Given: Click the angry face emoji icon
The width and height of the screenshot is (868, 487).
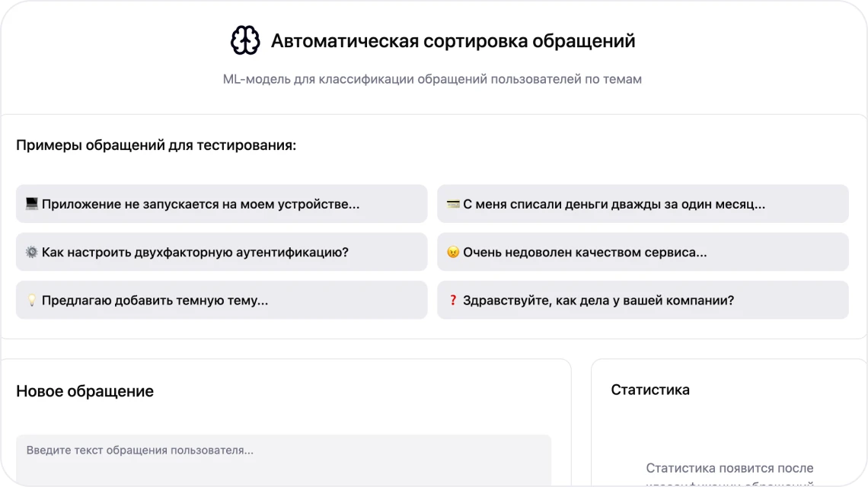Looking at the screenshot, I should pos(452,252).
